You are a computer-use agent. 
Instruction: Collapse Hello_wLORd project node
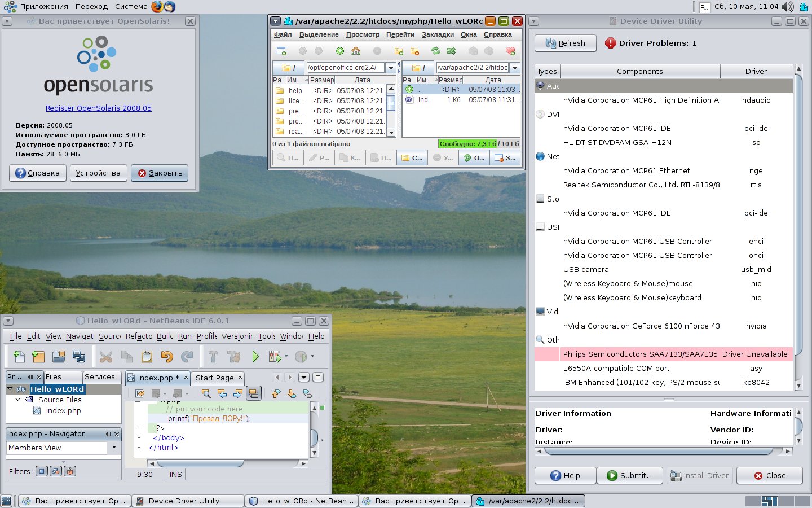pyautogui.click(x=10, y=389)
